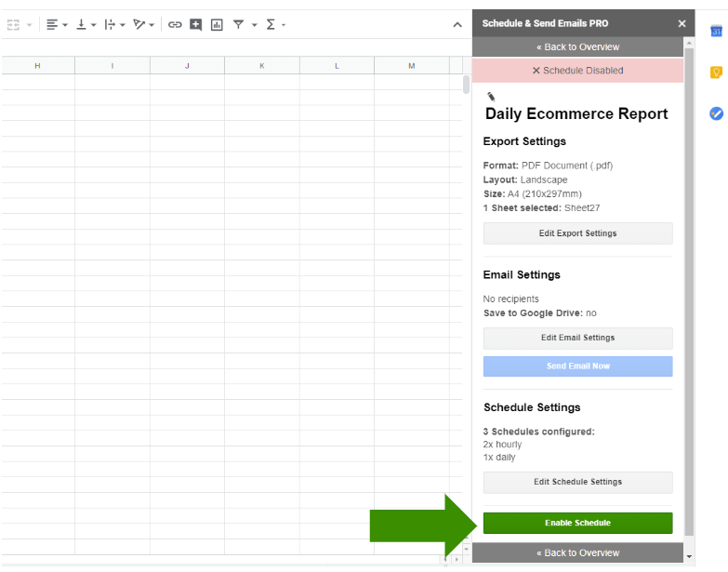The image size is (728, 572).
Task: Open the Google Keep side panel icon
Action: 716,73
